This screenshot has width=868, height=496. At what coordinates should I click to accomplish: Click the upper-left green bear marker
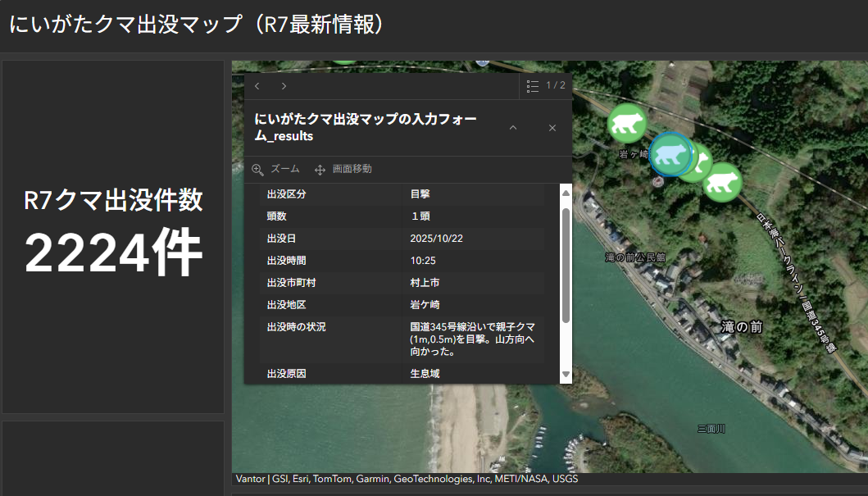pyautogui.click(x=627, y=123)
